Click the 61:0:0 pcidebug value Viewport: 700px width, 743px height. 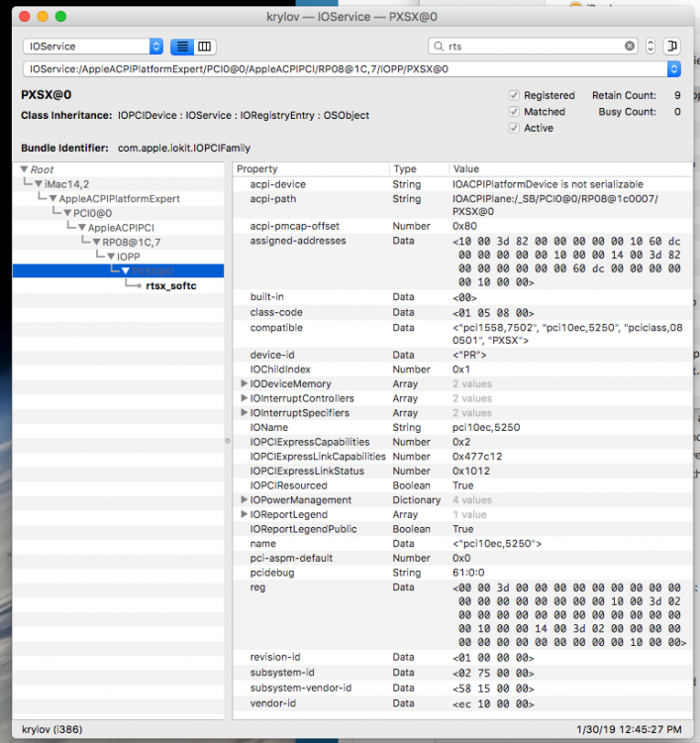pos(468,573)
